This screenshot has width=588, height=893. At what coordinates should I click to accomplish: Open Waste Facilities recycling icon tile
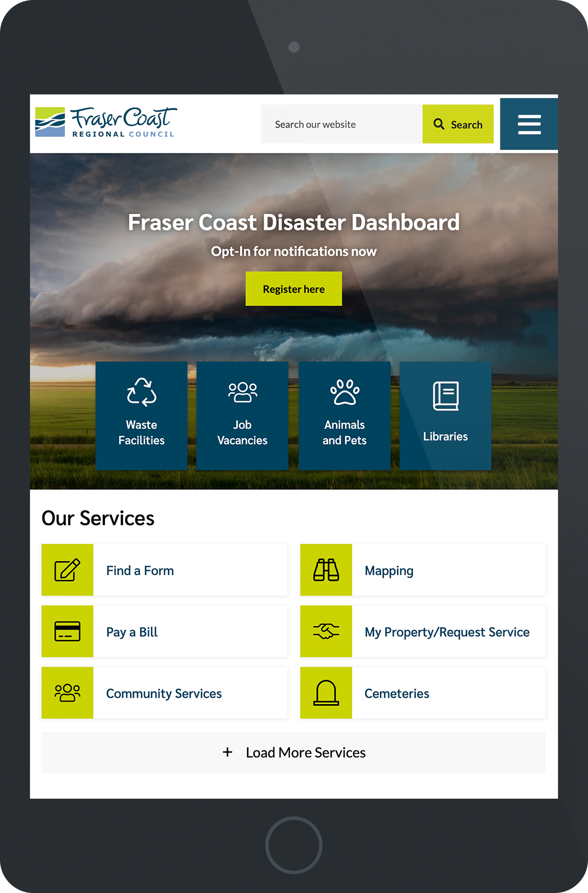pos(141,392)
